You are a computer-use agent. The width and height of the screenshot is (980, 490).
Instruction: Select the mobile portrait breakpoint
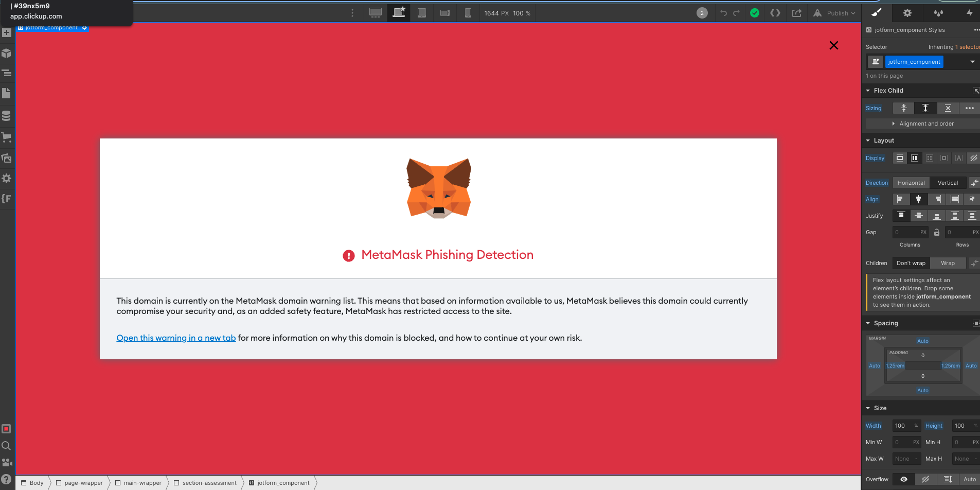pos(468,13)
